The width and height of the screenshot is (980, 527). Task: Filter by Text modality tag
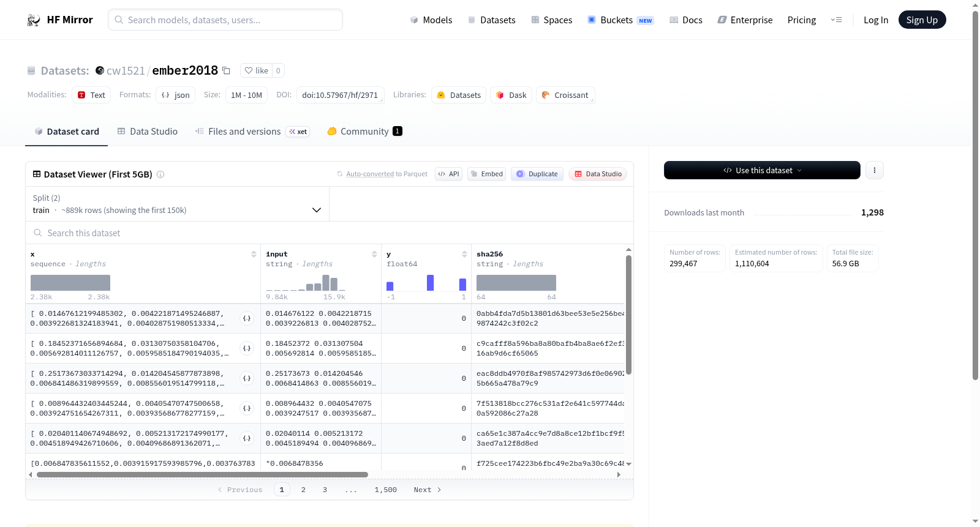91,95
